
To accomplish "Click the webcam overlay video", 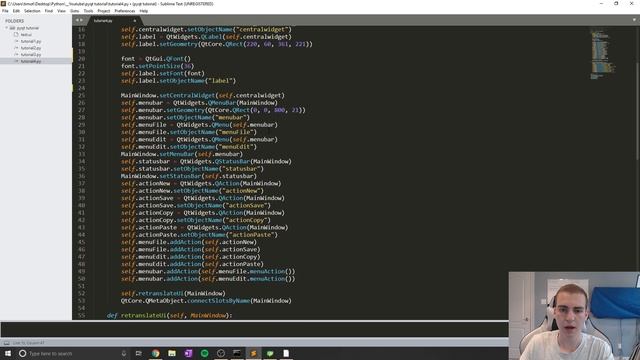I will (x=574, y=316).
